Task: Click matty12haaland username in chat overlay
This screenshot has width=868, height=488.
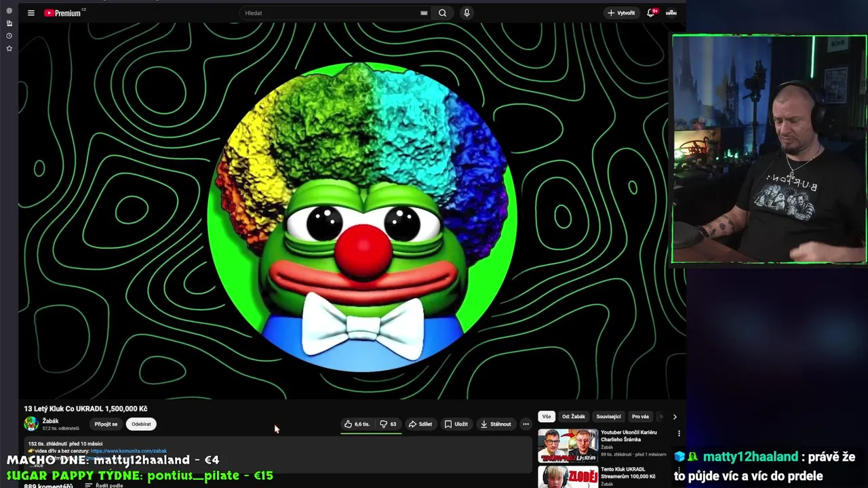Action: pos(751,457)
